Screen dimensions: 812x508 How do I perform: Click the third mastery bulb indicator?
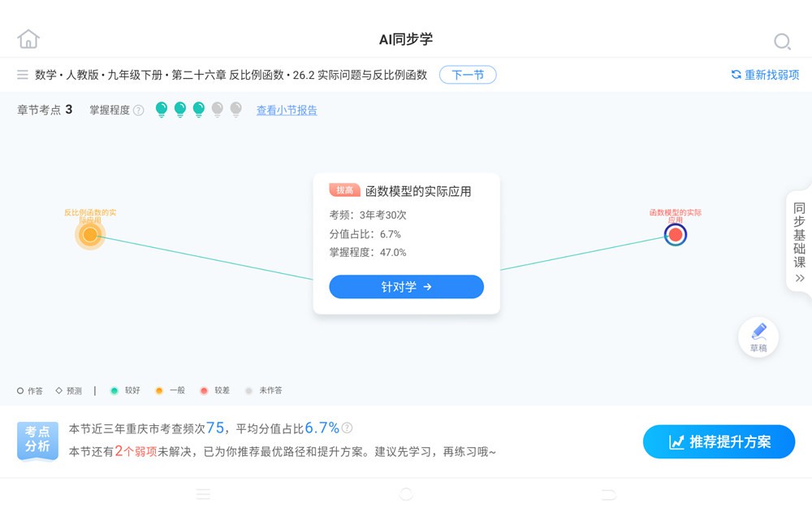click(x=198, y=108)
